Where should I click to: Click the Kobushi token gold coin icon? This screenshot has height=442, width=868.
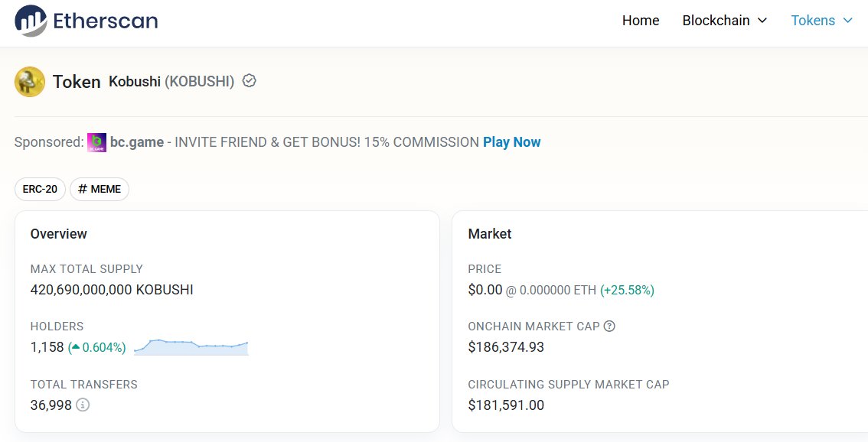(x=30, y=82)
